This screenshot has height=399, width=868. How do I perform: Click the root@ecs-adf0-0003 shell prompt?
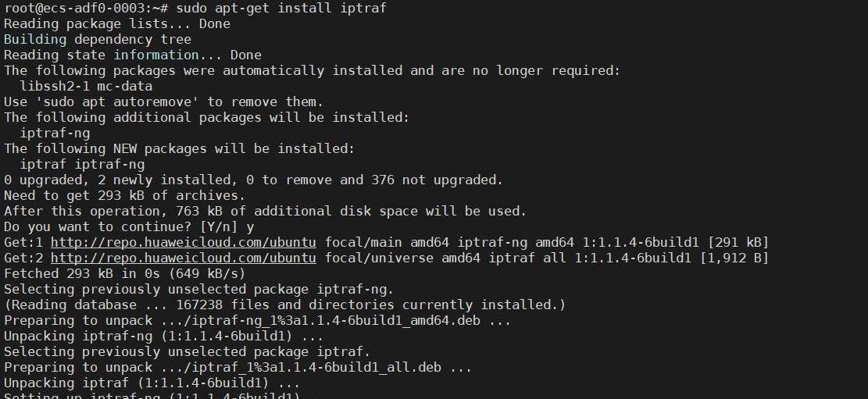88,8
